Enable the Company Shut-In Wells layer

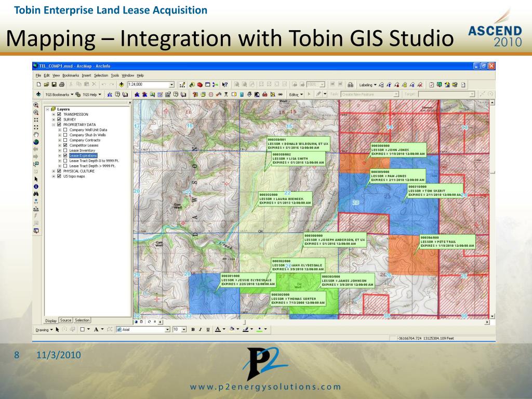[65, 135]
